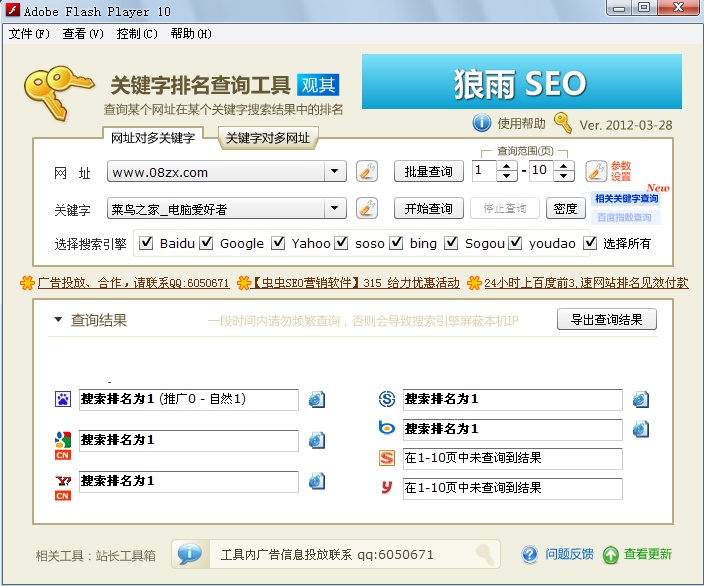Click the Adobe Flash Player title bar icon
704x586 pixels.
13,9
